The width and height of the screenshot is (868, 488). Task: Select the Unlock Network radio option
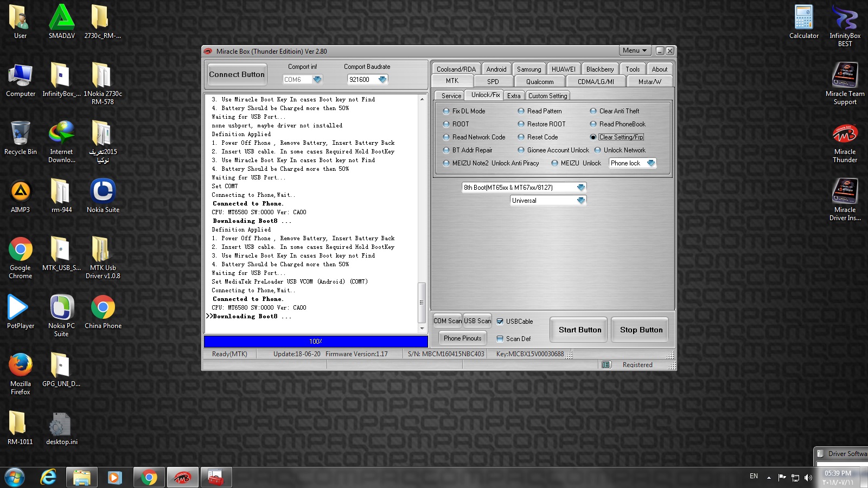620,150
